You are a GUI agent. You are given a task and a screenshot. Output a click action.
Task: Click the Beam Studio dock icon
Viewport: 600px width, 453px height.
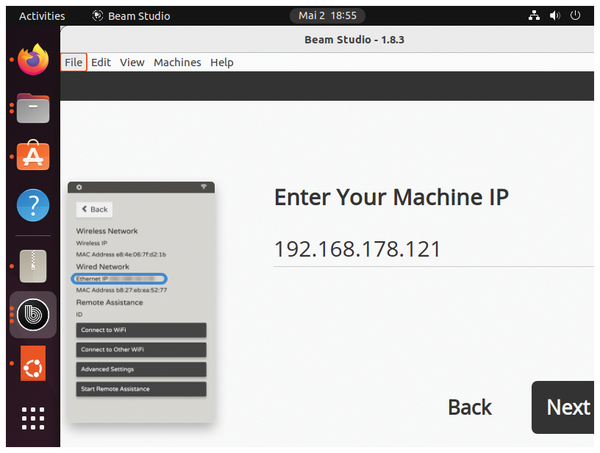(x=33, y=314)
